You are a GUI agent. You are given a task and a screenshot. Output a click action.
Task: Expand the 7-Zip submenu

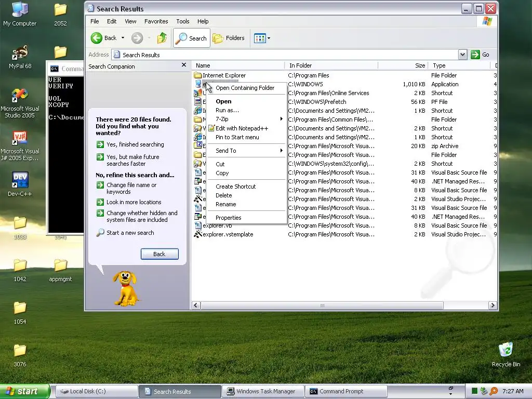click(x=246, y=119)
